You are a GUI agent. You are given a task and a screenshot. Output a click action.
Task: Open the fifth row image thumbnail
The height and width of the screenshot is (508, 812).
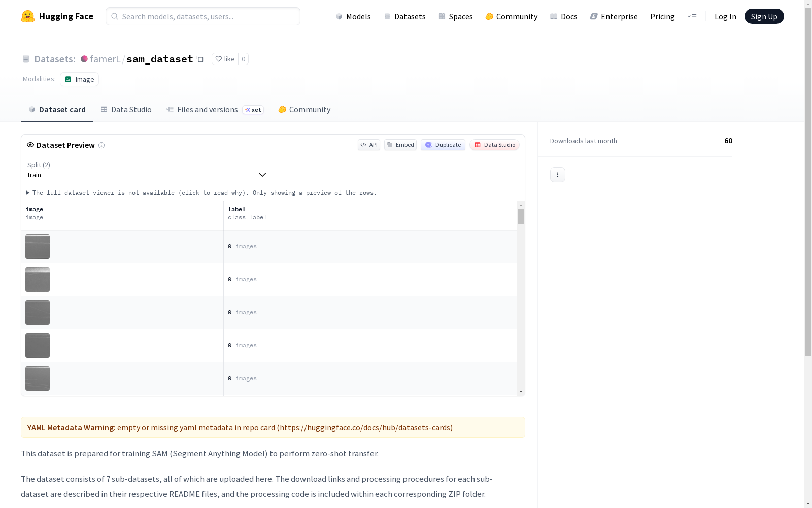click(x=38, y=378)
